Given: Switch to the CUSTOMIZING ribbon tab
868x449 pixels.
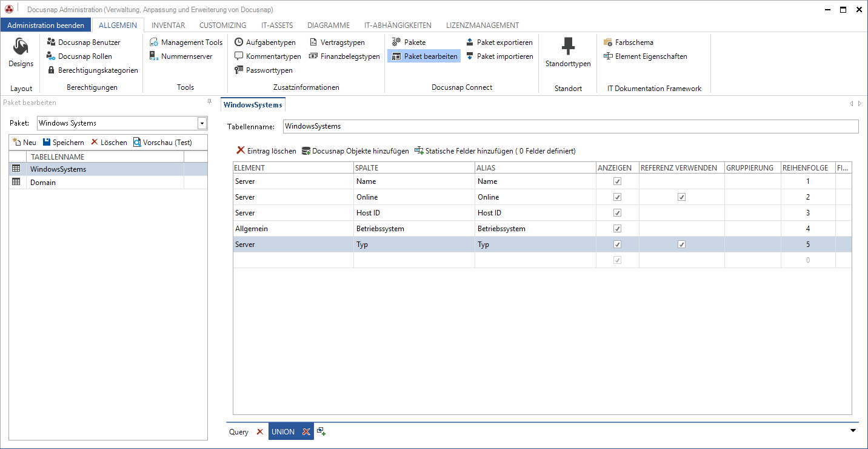Looking at the screenshot, I should [222, 25].
